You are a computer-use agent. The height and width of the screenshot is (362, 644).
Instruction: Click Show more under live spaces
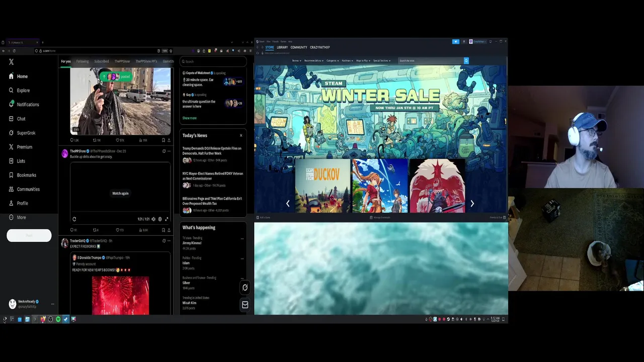(190, 118)
